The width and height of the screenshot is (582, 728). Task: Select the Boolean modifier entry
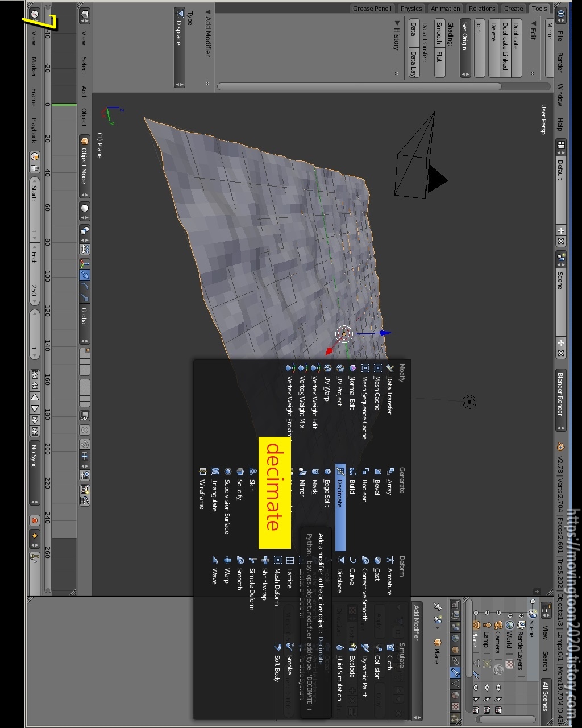click(x=365, y=485)
